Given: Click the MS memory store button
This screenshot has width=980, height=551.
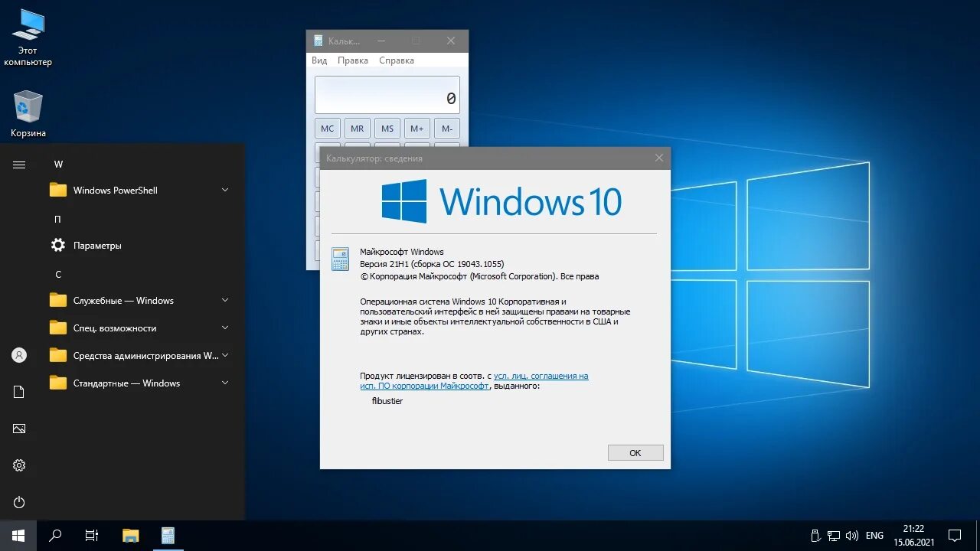Looking at the screenshot, I should pos(387,129).
